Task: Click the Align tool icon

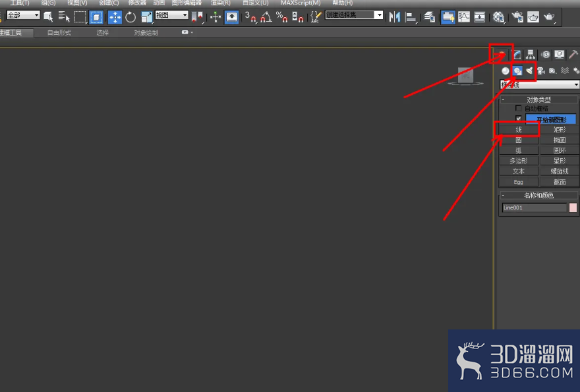Action: coord(411,17)
